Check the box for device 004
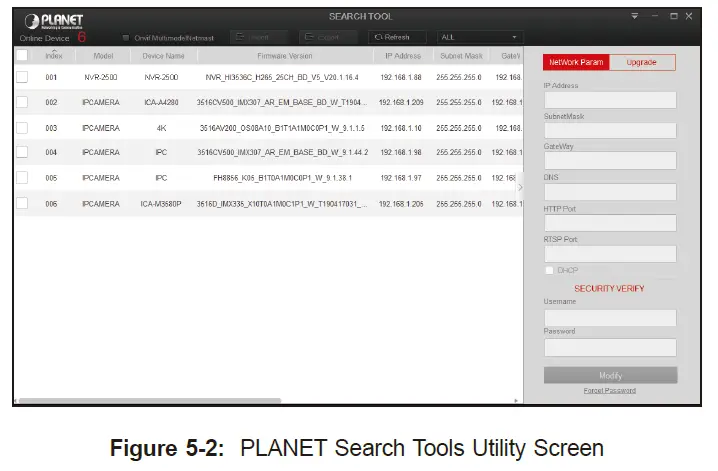 point(22,152)
